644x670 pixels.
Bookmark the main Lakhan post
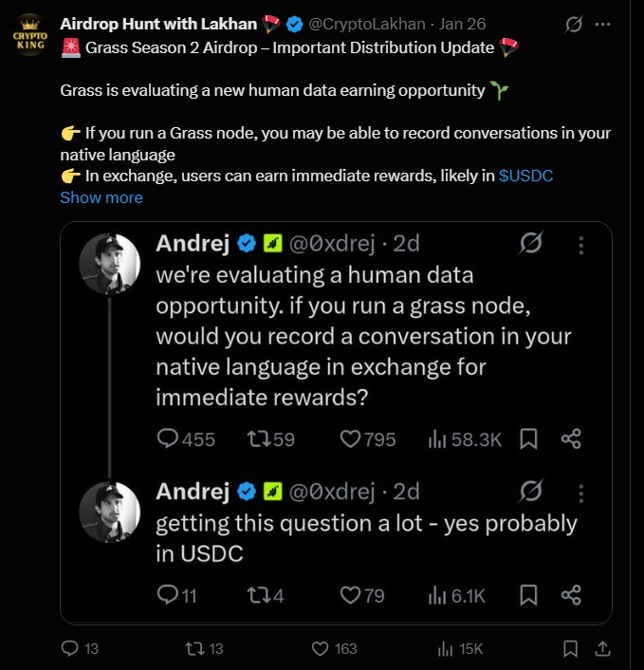point(570,649)
